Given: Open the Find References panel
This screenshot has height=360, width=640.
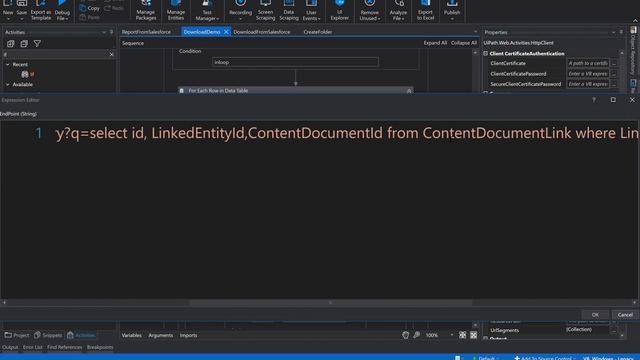Looking at the screenshot, I should pos(64,347).
